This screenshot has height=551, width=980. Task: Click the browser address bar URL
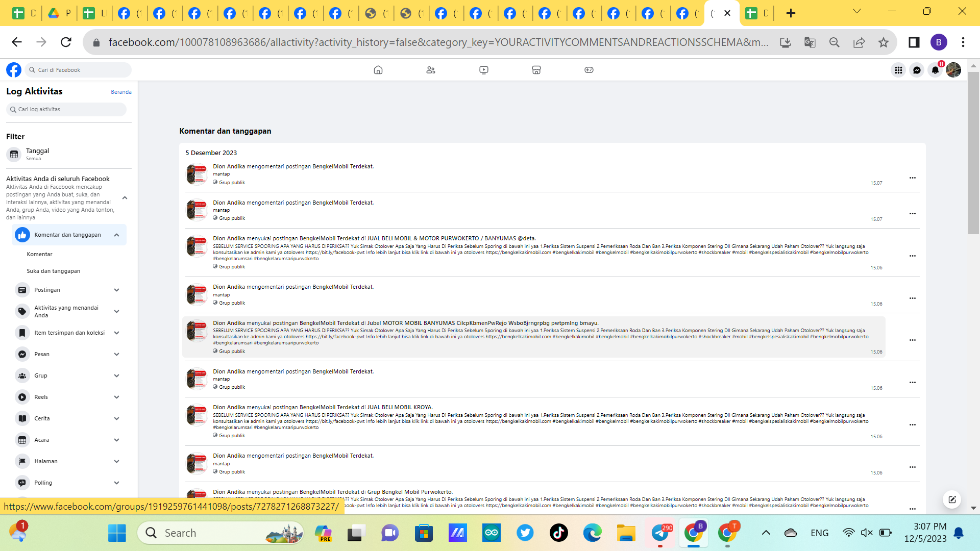438,42
